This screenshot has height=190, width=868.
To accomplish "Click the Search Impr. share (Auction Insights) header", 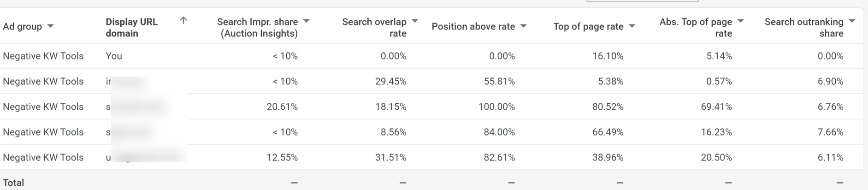I will 257,27.
